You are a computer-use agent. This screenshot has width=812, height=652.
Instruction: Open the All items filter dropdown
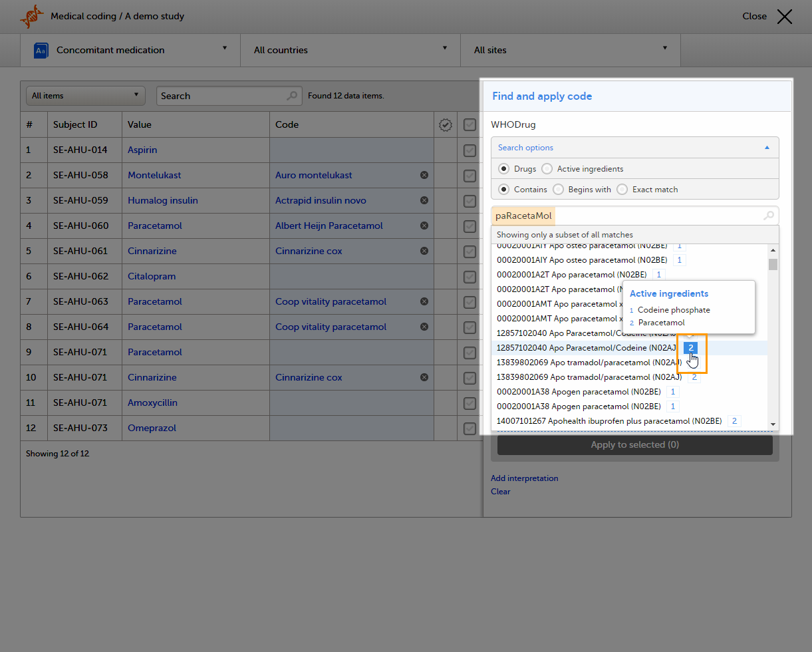pos(85,96)
